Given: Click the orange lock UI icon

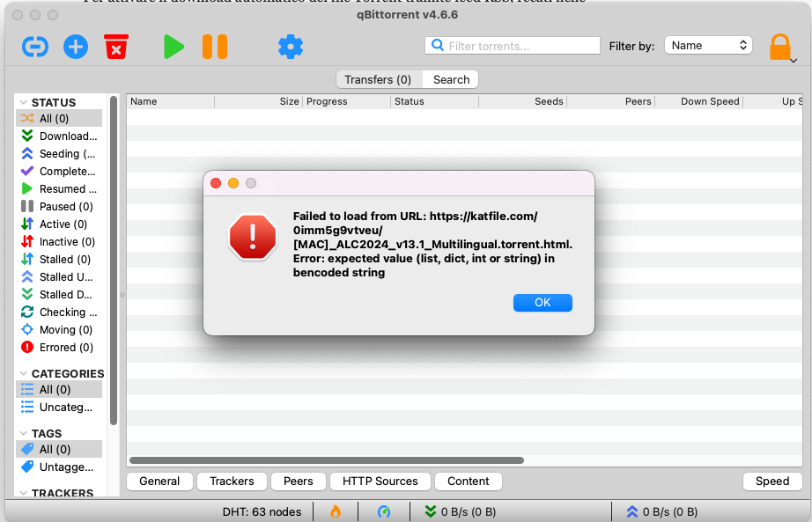Looking at the screenshot, I should (780, 48).
